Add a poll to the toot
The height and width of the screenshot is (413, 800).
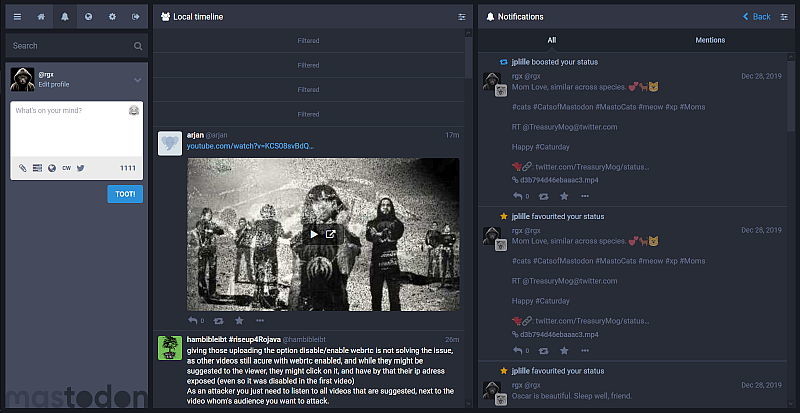(37, 168)
